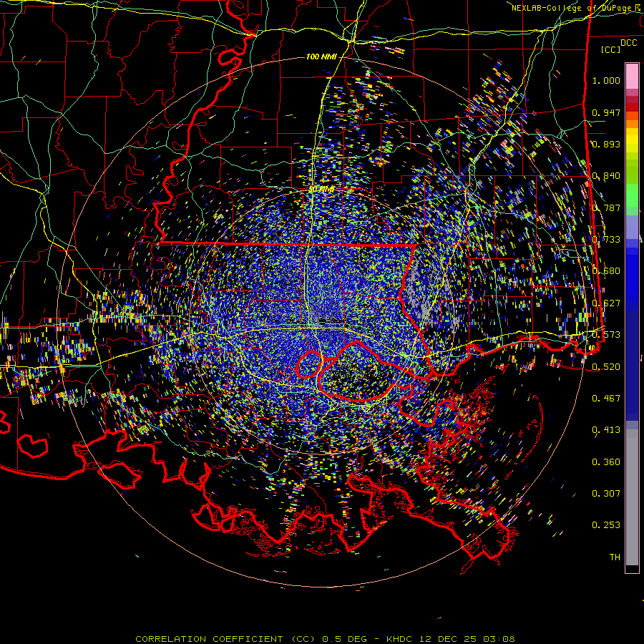The image size is (644, 644).
Task: Select the 0.733 legend value
Action: click(x=606, y=240)
